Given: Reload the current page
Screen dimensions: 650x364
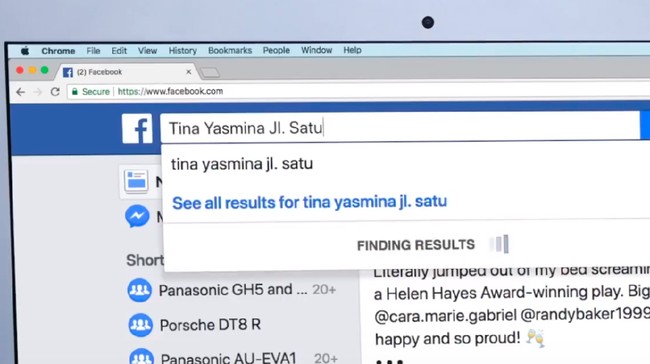Looking at the screenshot, I should 55,92.
